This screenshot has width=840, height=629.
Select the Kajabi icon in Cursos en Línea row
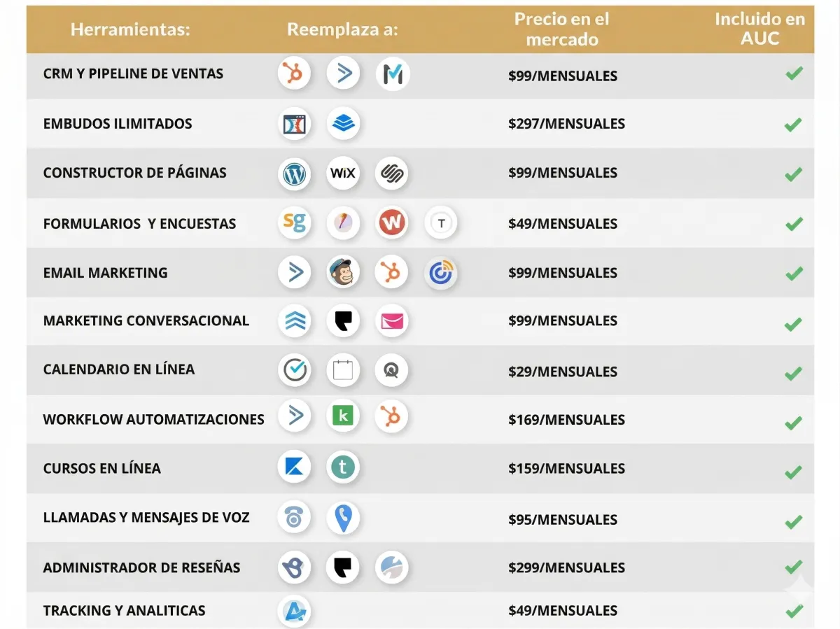tap(294, 467)
